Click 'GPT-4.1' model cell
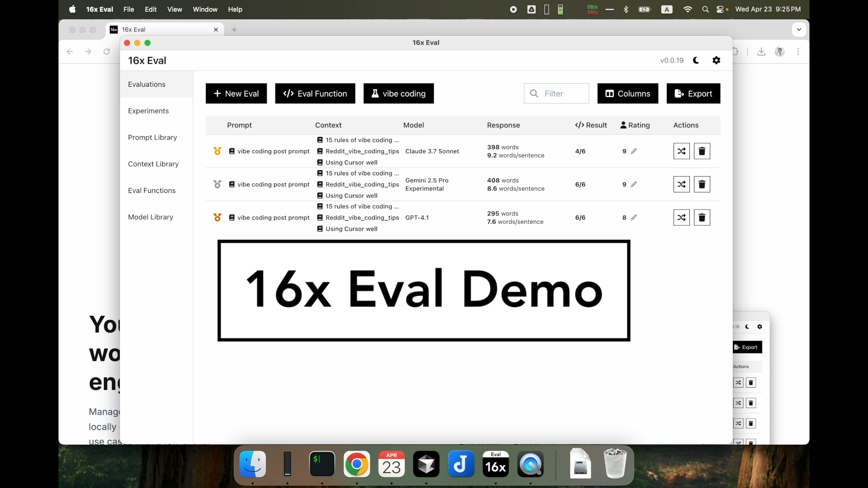This screenshot has width=868, height=488. (x=417, y=218)
